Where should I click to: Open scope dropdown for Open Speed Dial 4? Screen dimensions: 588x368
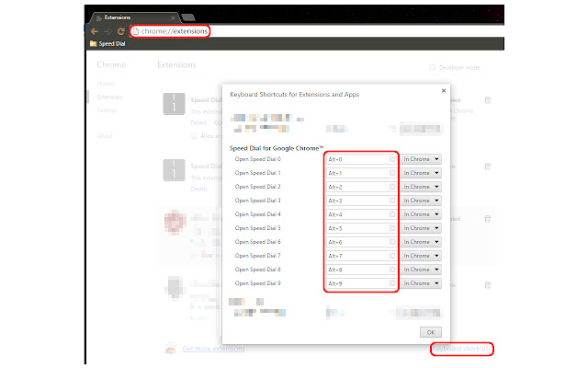(421, 214)
